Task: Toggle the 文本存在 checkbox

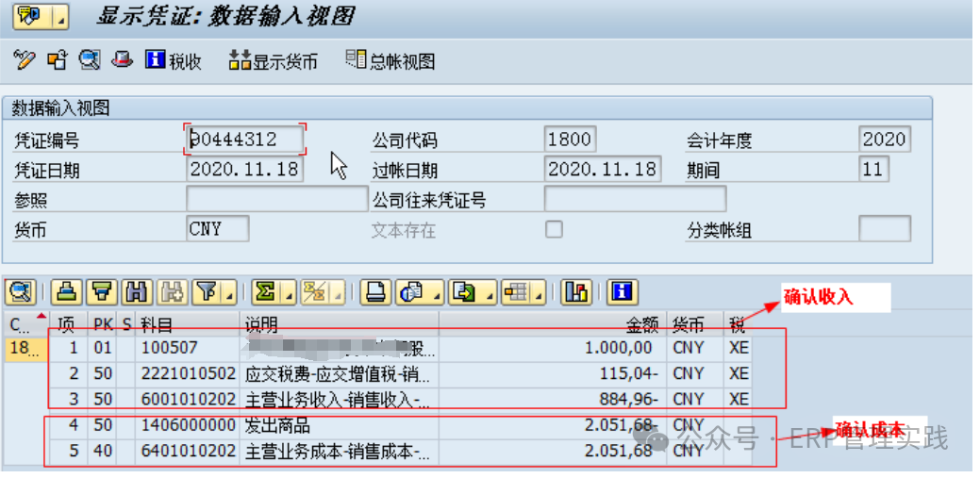Action: pyautogui.click(x=555, y=229)
